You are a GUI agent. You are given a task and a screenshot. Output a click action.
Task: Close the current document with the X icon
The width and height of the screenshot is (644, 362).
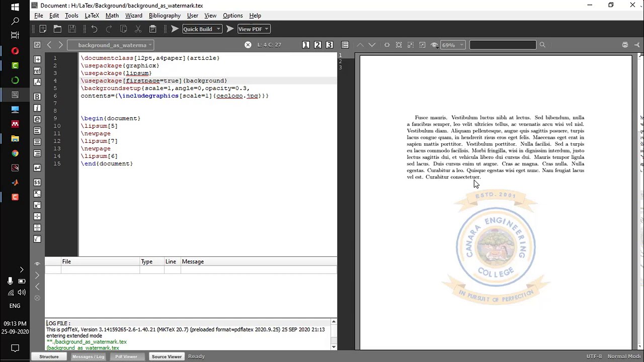[248, 45]
